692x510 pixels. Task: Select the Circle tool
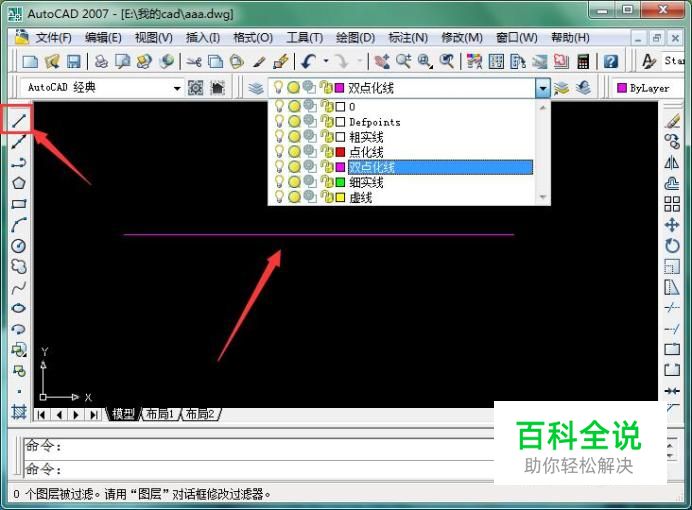(x=19, y=245)
